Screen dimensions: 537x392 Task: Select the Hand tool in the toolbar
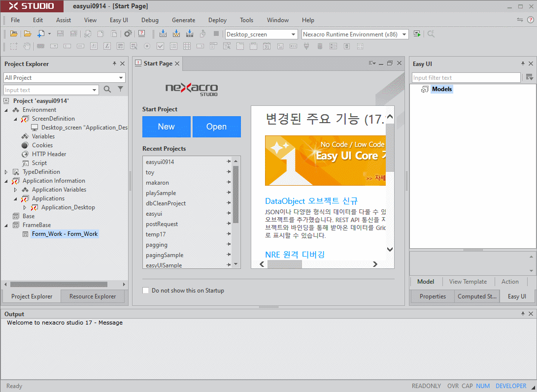pos(27,45)
